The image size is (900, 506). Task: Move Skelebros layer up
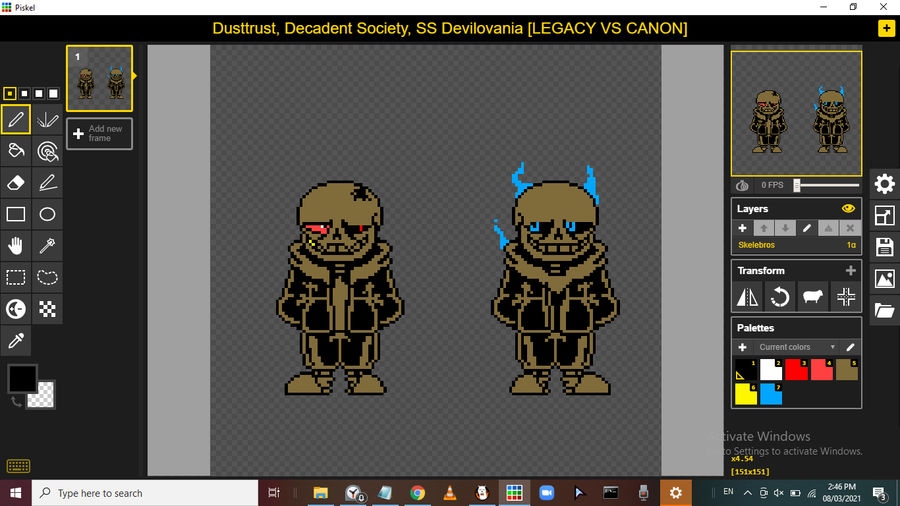click(x=763, y=228)
